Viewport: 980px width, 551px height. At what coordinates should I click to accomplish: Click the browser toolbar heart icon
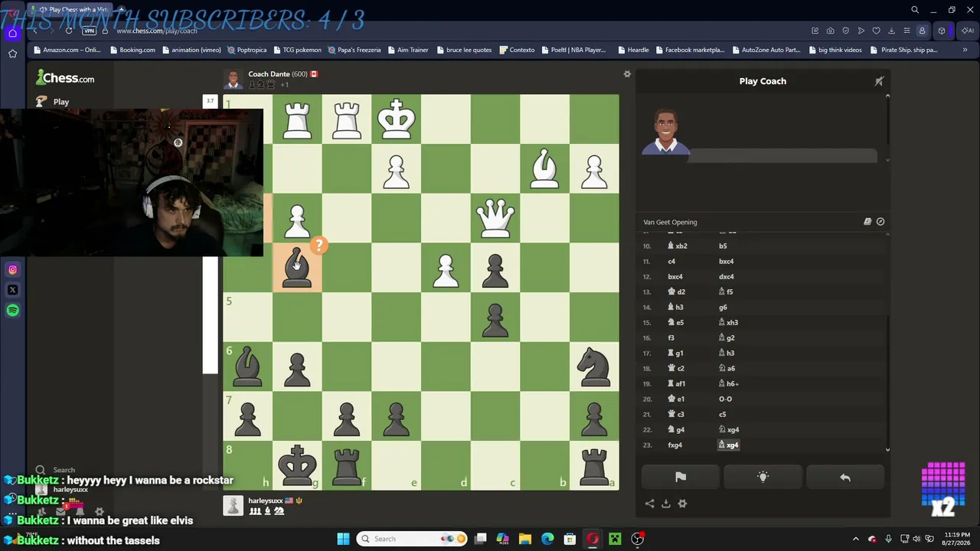click(x=876, y=31)
